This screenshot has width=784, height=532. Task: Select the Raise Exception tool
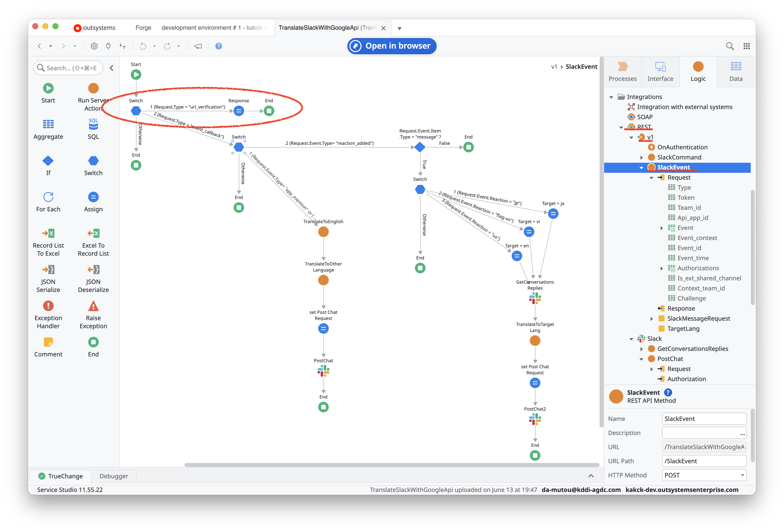[93, 314]
